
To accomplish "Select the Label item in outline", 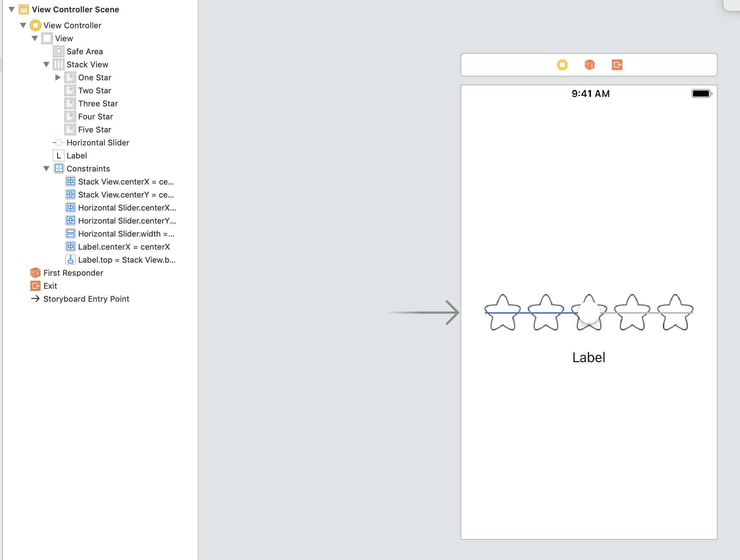I will [x=76, y=156].
